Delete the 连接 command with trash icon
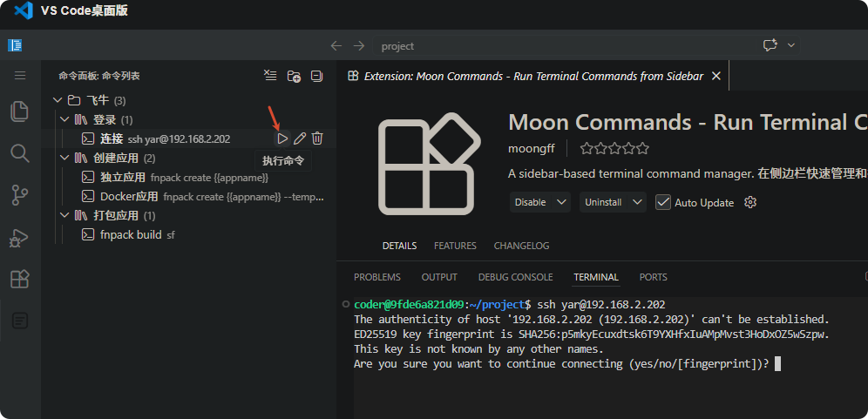 coord(317,139)
